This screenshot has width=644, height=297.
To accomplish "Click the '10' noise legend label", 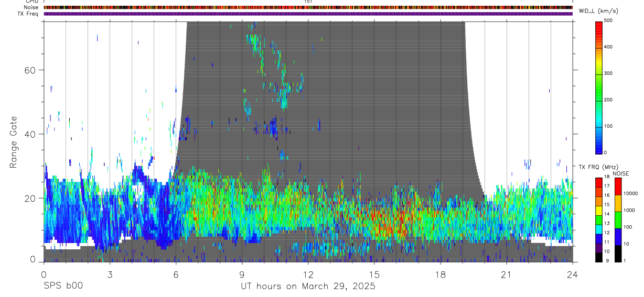I will [626, 244].
